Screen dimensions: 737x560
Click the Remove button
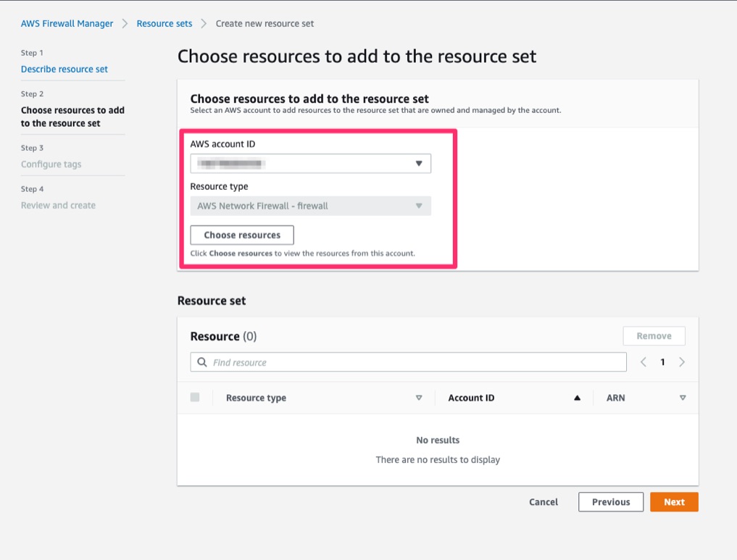(x=654, y=336)
